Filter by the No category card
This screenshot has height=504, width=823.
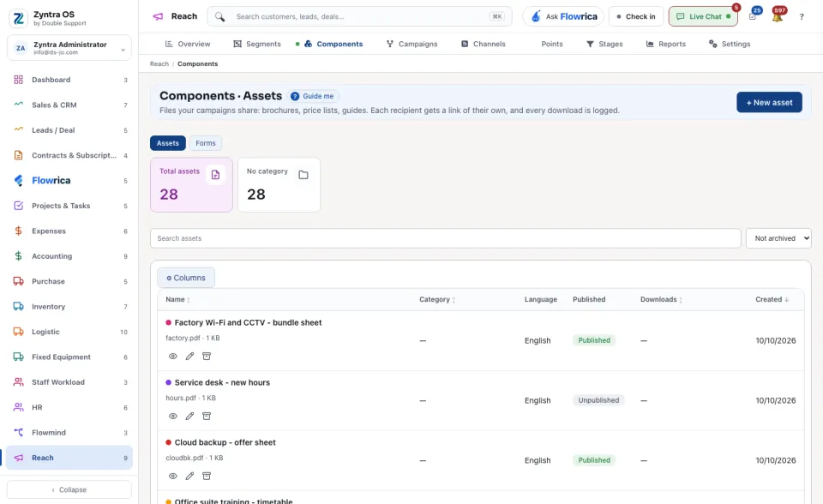coord(279,185)
